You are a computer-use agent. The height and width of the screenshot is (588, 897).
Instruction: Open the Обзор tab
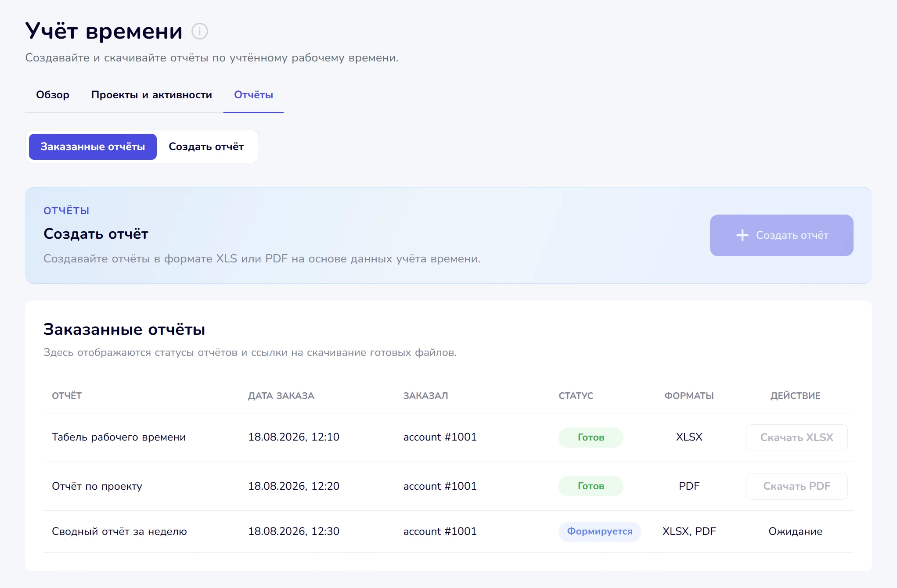(53, 95)
